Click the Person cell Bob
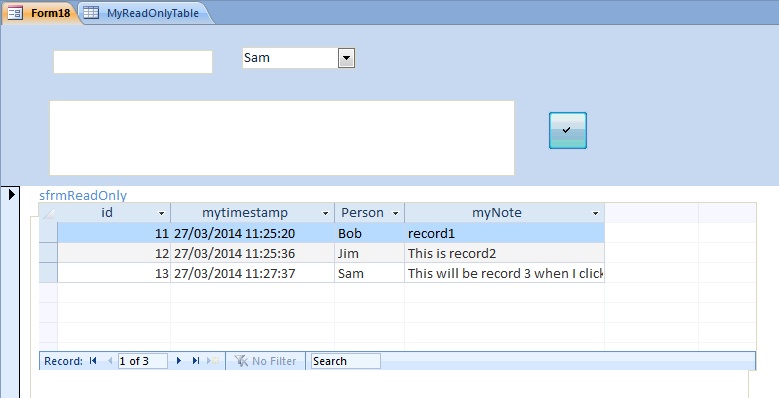The image size is (779, 398). 370,233
